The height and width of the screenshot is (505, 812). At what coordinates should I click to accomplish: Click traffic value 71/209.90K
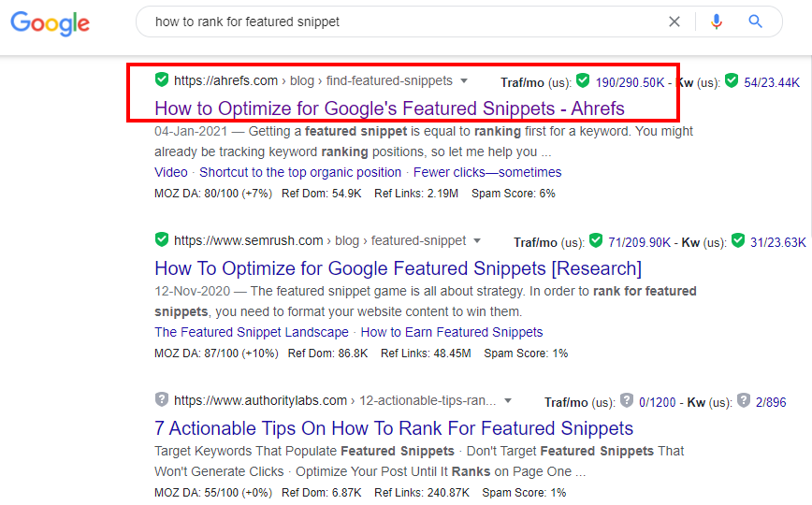coord(640,243)
